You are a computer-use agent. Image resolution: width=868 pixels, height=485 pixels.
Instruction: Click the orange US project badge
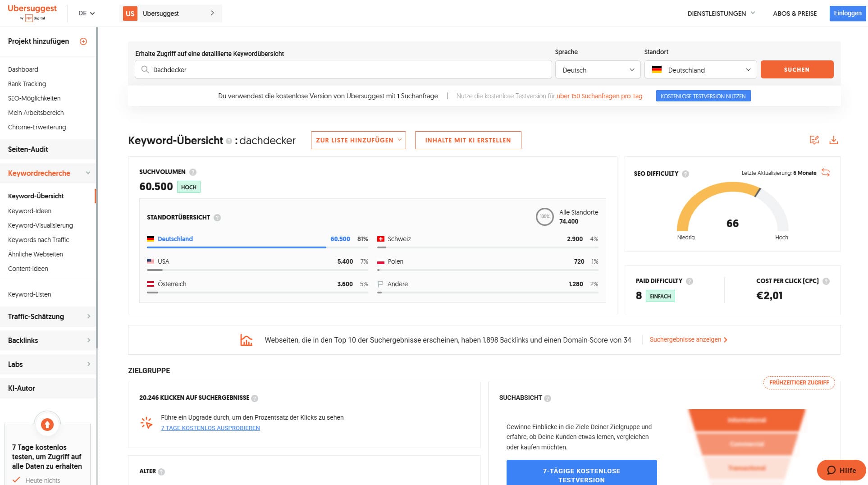click(130, 14)
